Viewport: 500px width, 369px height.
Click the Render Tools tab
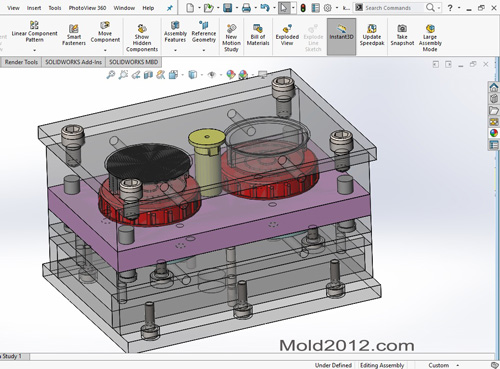pos(21,62)
